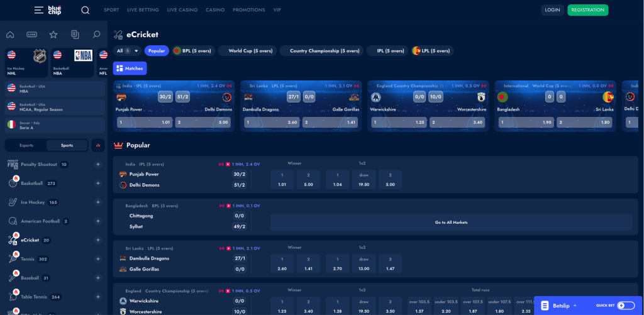Select draw odds 13.00 for Dambulla match
Viewport: 644px width, 315px height.
coord(364,263)
